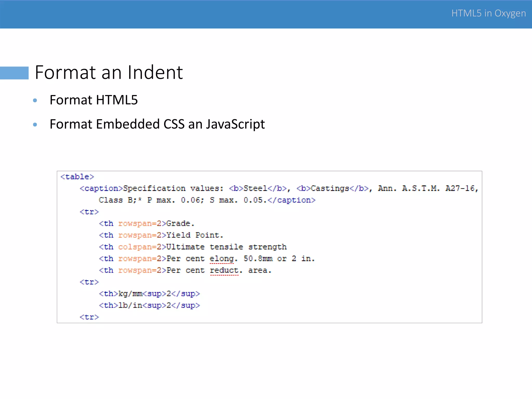Screen dimensions: 532x399
Task: Click the 'Format HTML5' bullet text
Action: coord(94,100)
